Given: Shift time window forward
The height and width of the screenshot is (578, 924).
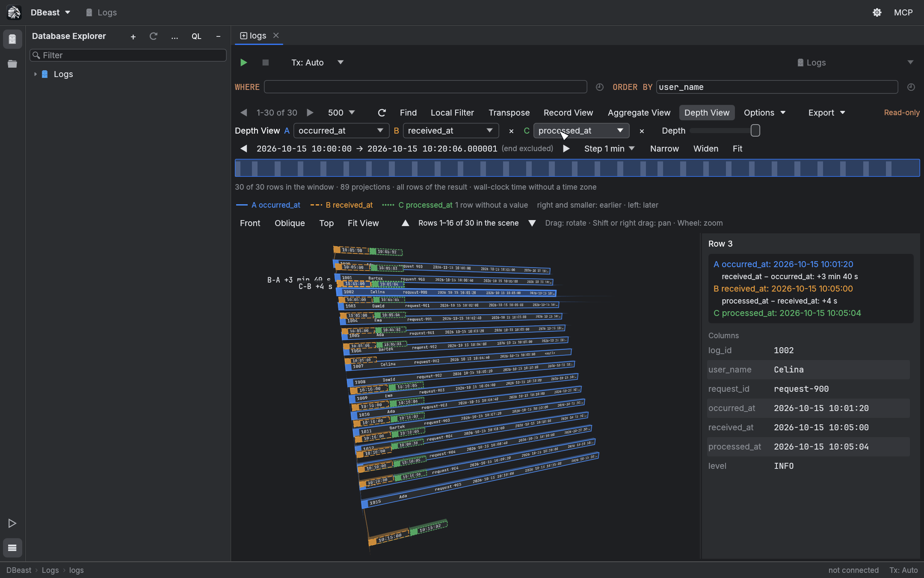Looking at the screenshot, I should 566,149.
